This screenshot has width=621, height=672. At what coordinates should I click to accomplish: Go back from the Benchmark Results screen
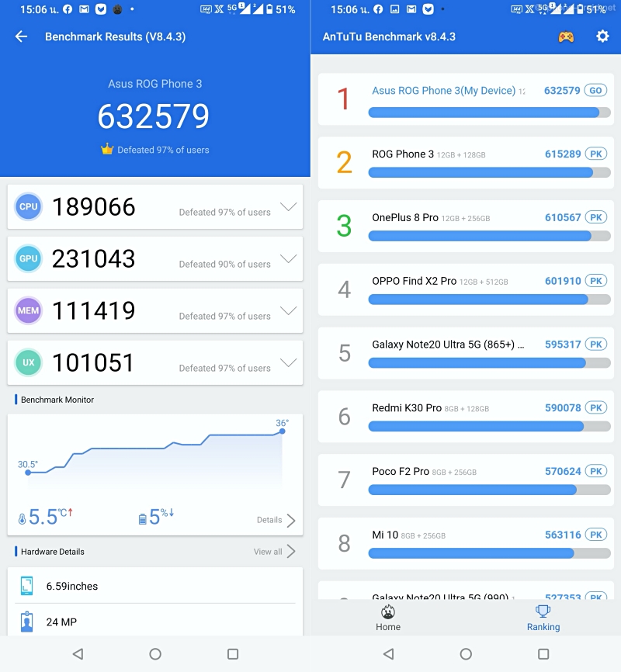[22, 36]
